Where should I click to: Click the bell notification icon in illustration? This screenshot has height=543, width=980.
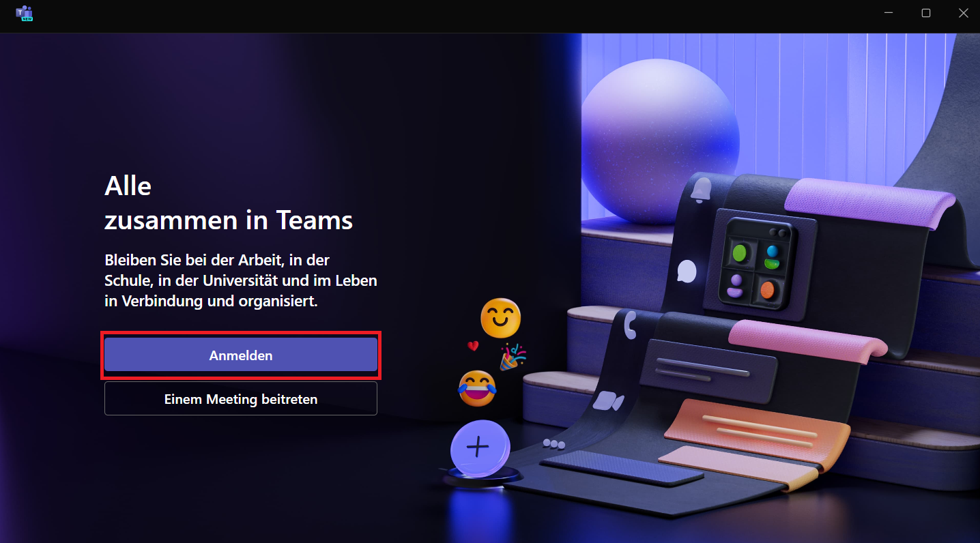[701, 190]
